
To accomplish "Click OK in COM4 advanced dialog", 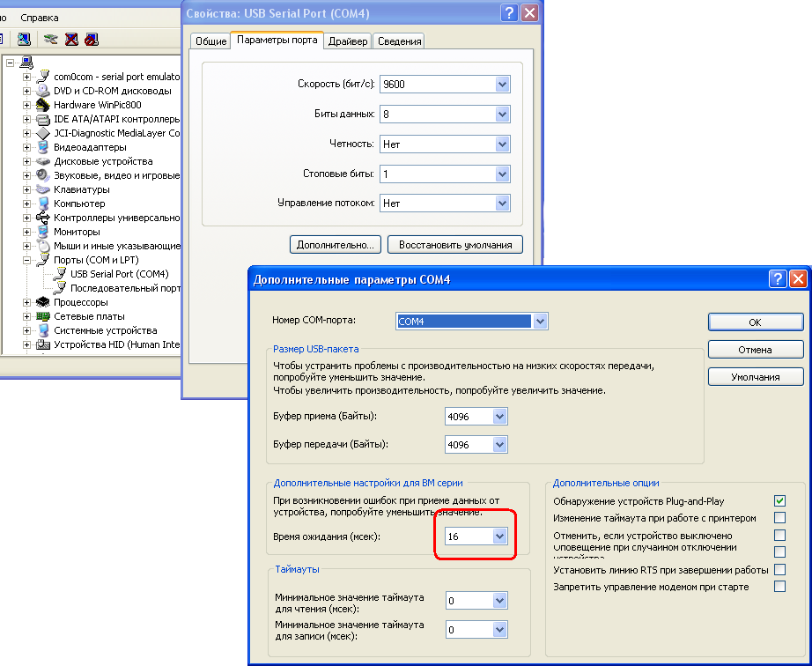I will pos(755,322).
